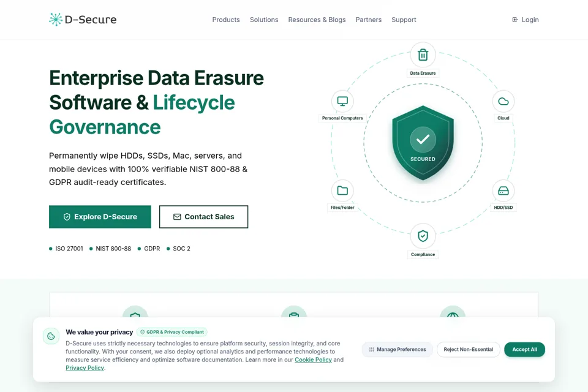Click the cookie icon in privacy banner
The image size is (588, 392).
coord(51,336)
